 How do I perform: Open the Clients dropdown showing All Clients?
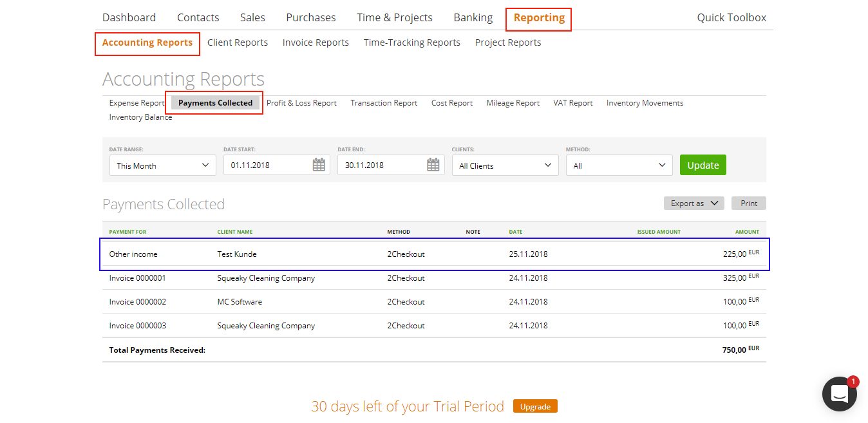(x=505, y=165)
